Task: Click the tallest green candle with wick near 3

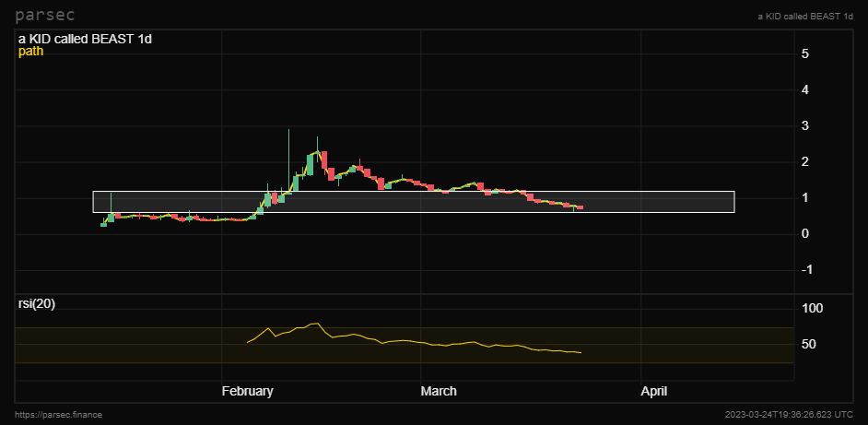Action: (x=289, y=160)
